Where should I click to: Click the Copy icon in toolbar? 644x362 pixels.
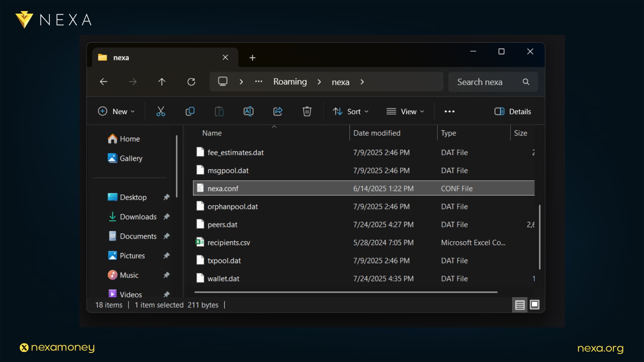(190, 111)
